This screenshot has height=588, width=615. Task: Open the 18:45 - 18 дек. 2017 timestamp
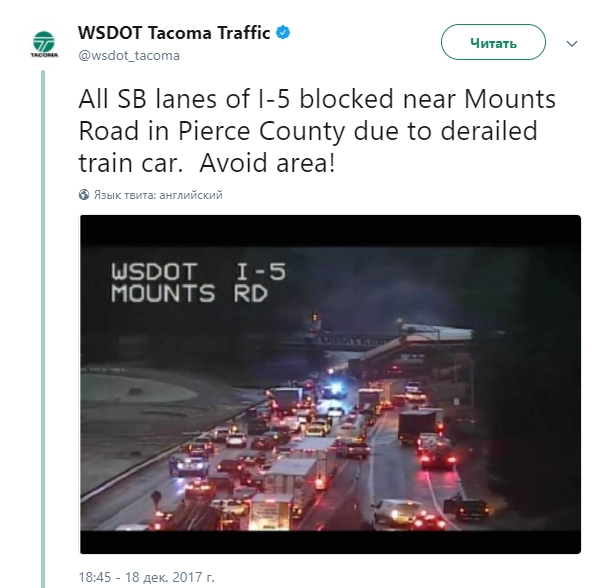[x=147, y=577]
